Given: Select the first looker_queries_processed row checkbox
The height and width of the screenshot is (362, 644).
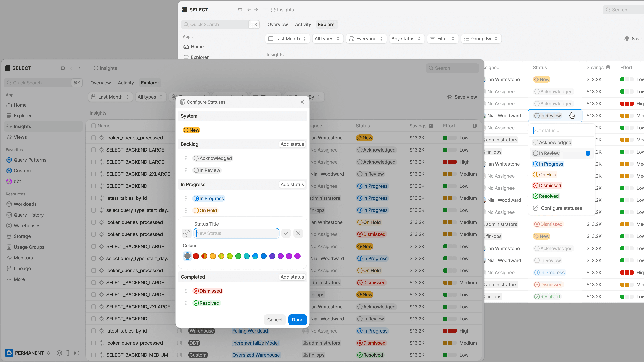Looking at the screenshot, I should click(x=94, y=138).
